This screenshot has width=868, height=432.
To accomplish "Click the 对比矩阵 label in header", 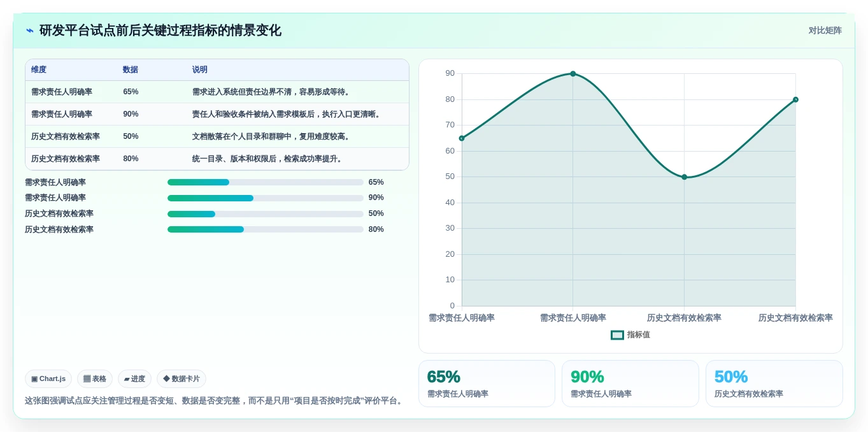I will pyautogui.click(x=825, y=31).
